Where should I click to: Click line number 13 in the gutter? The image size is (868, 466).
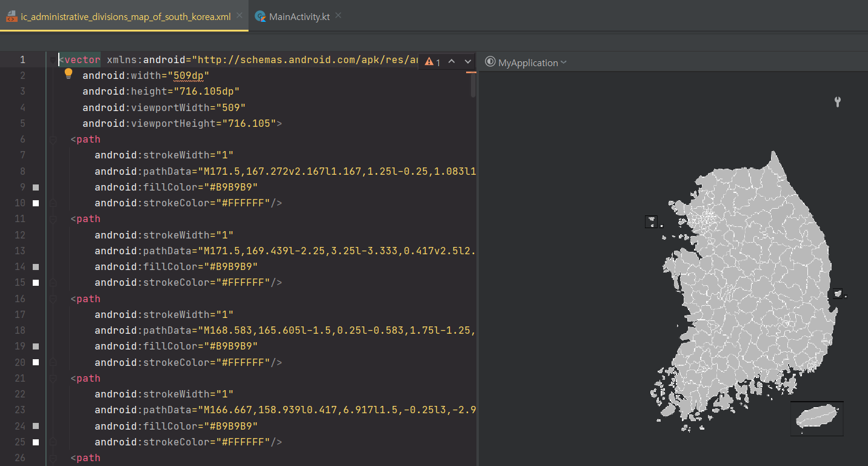(19, 251)
